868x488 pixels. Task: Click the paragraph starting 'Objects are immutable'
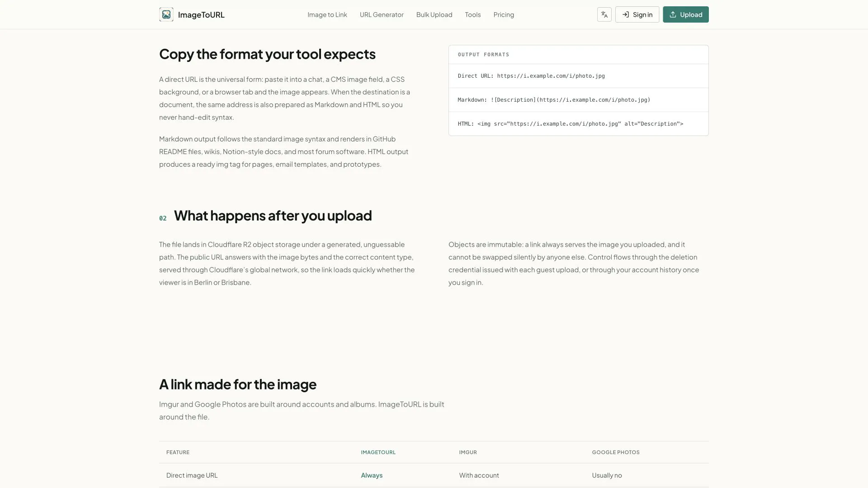coord(574,263)
